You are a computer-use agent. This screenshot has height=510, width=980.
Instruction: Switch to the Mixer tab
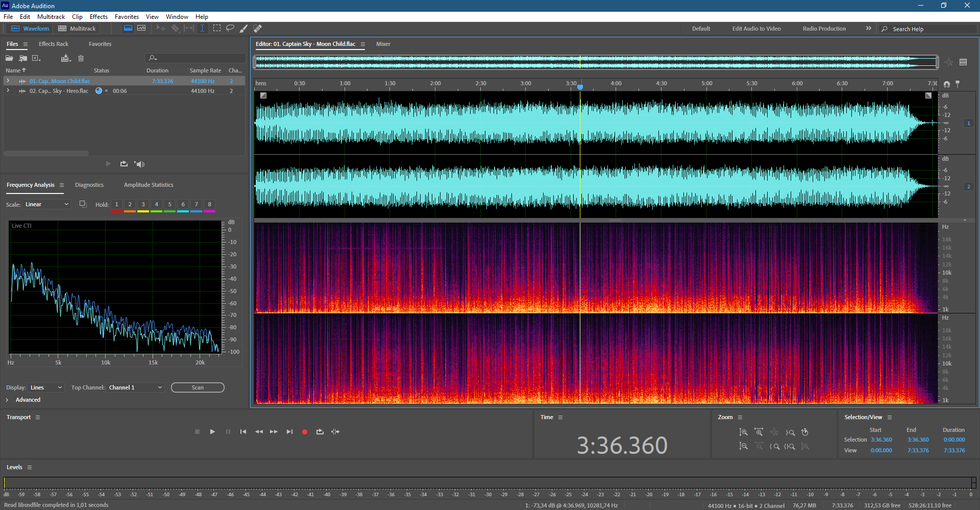383,44
